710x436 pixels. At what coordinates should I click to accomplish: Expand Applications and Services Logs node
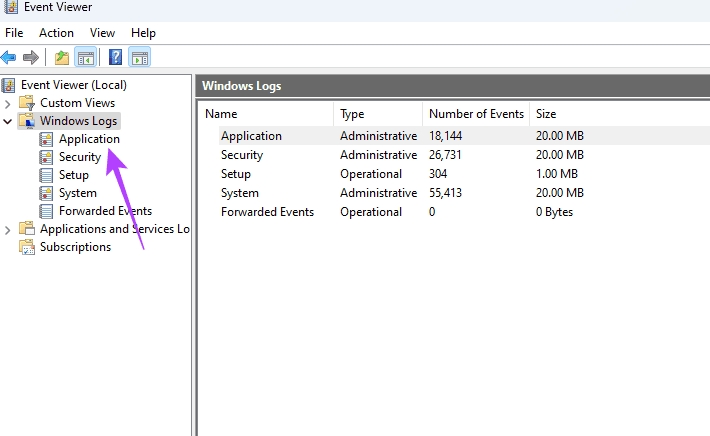pyautogui.click(x=9, y=229)
